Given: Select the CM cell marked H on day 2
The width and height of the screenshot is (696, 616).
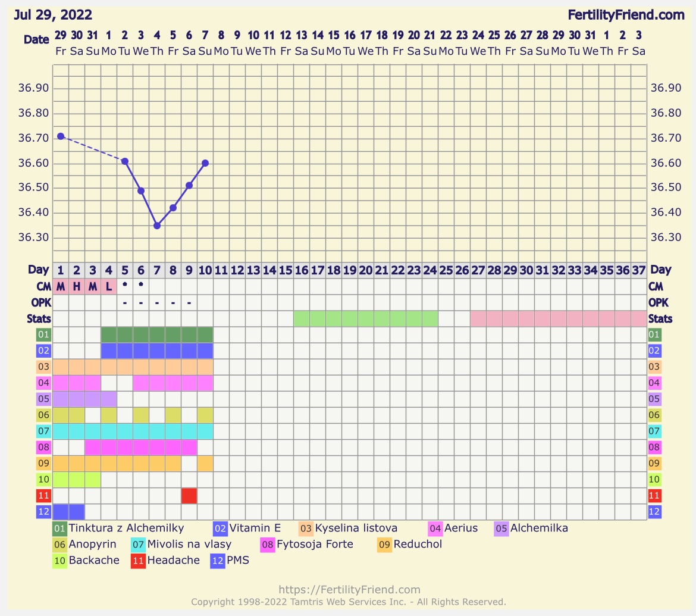Looking at the screenshot, I should [77, 286].
